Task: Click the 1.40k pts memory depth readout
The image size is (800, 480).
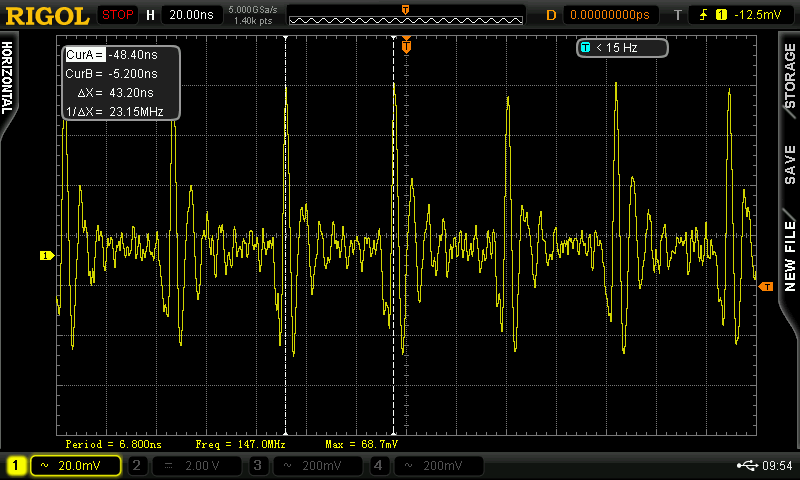Action: pyautogui.click(x=253, y=21)
